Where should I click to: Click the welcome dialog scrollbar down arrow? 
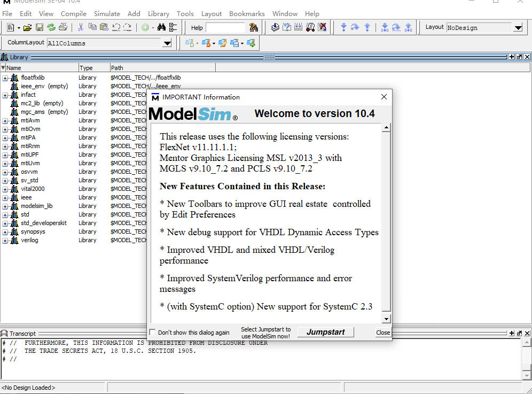386,319
